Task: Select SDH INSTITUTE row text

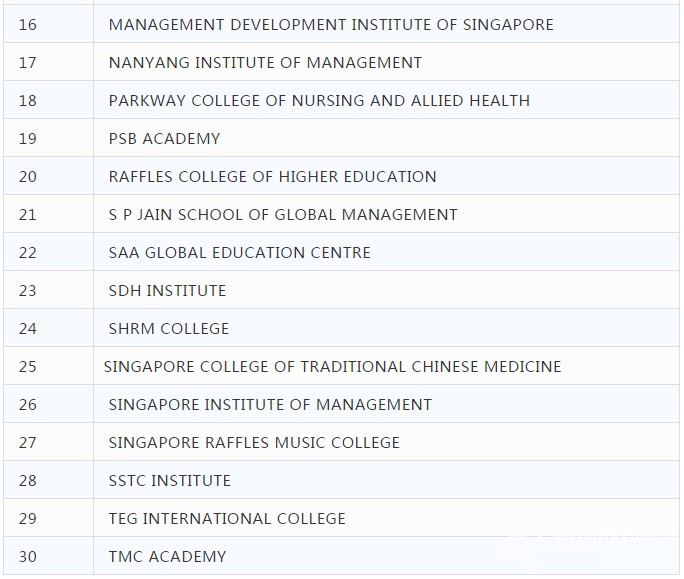Action: tap(168, 290)
